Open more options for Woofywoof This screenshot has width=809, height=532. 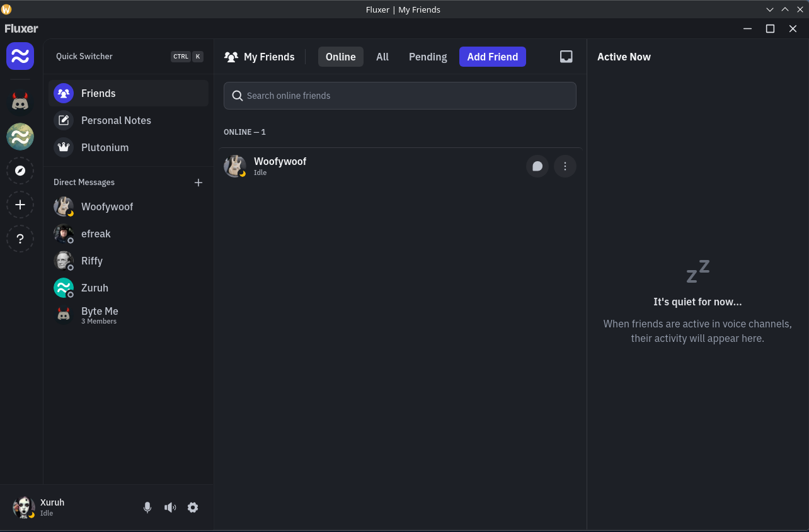click(x=565, y=166)
